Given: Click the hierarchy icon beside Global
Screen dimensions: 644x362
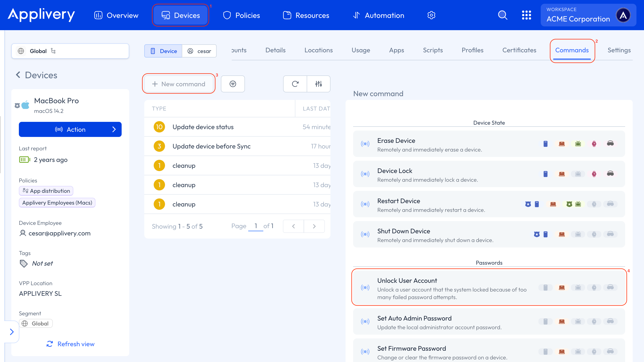Looking at the screenshot, I should click(53, 51).
